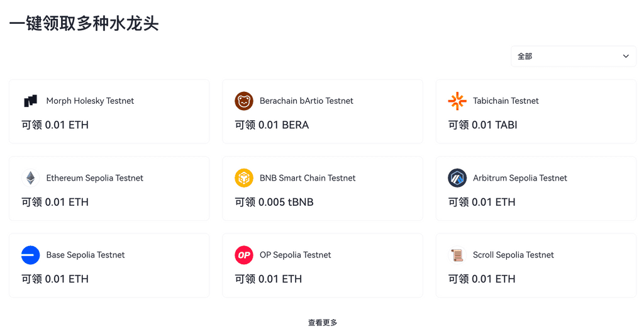Open the 全部 filter dropdown

(573, 57)
